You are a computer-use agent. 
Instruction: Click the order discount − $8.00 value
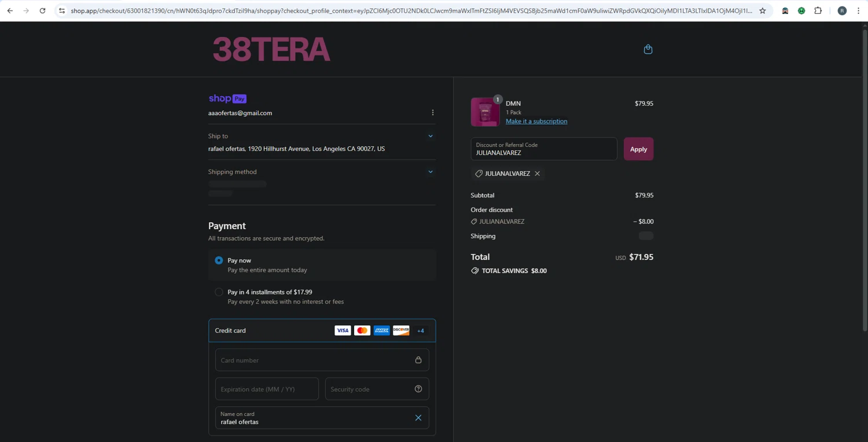643,222
